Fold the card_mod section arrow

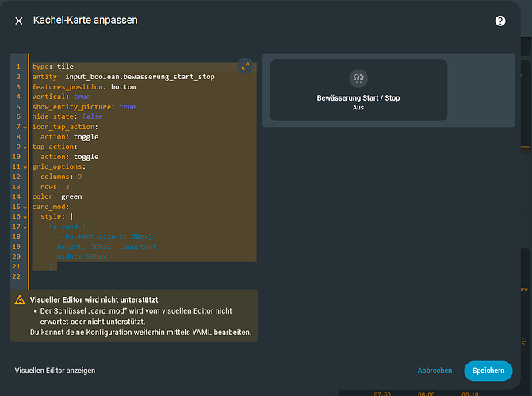(x=25, y=207)
